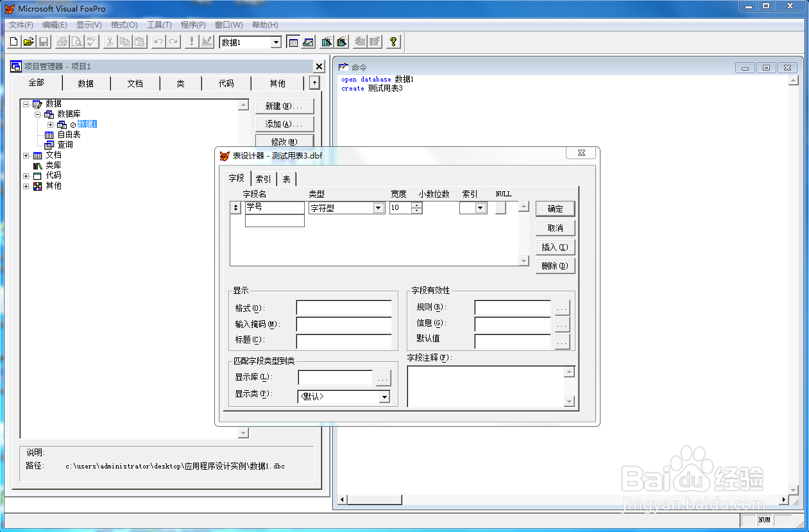Open the Data Session window icon

coord(308,42)
